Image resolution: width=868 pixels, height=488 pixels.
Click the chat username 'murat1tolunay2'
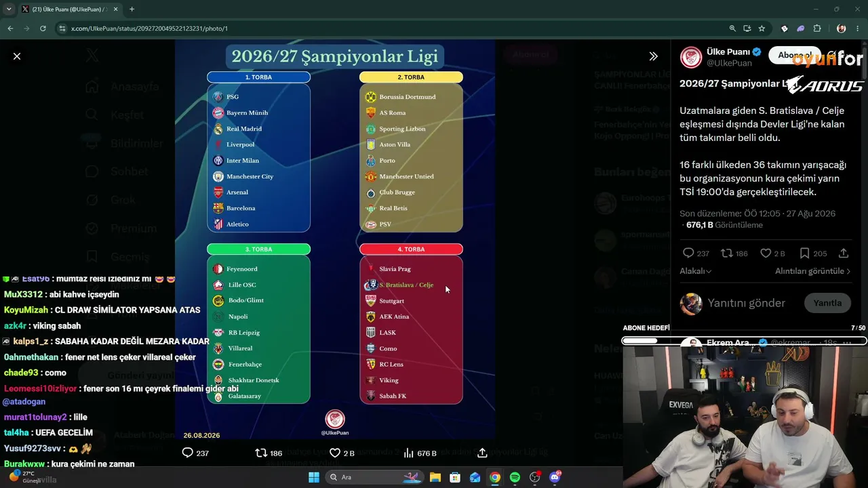pyautogui.click(x=35, y=417)
